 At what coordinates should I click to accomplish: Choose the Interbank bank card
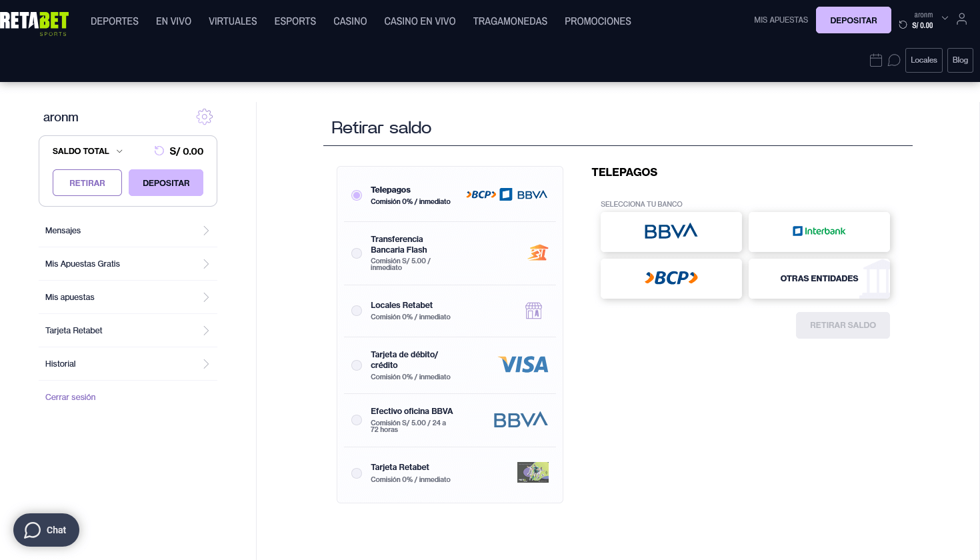point(819,232)
